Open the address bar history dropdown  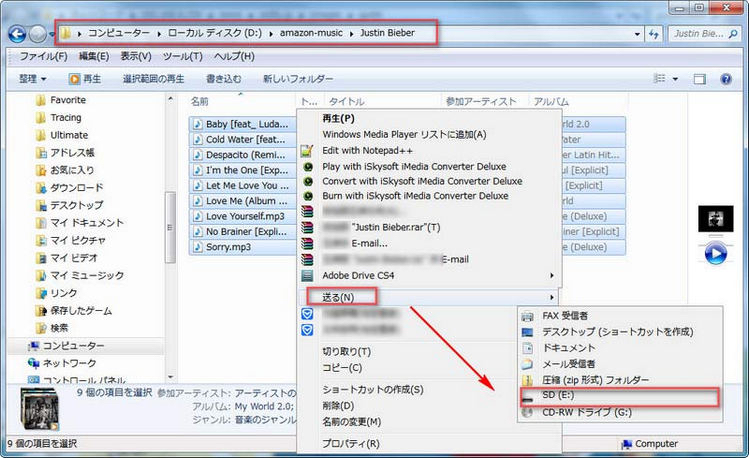tap(637, 34)
